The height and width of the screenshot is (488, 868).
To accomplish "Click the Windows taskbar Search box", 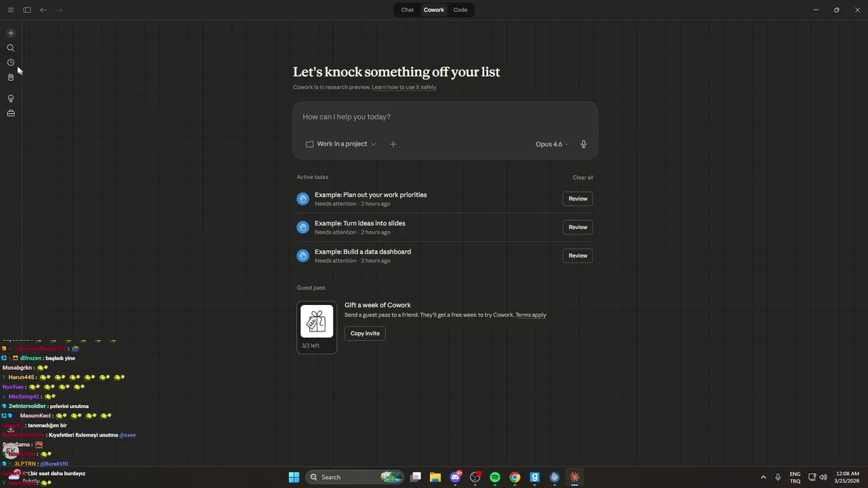I will point(355,477).
